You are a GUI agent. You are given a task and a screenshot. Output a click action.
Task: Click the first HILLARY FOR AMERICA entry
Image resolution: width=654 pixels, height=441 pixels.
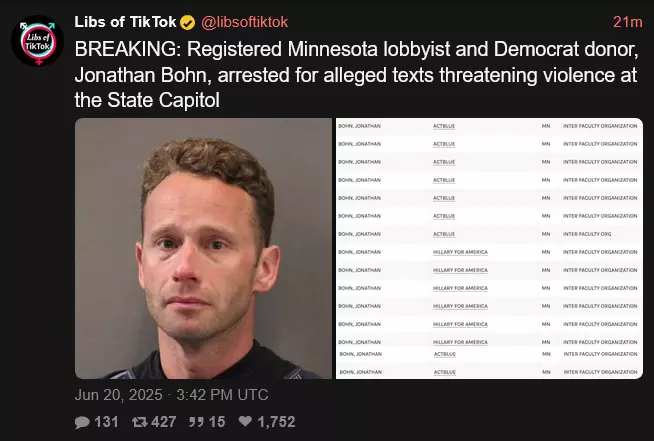click(460, 252)
